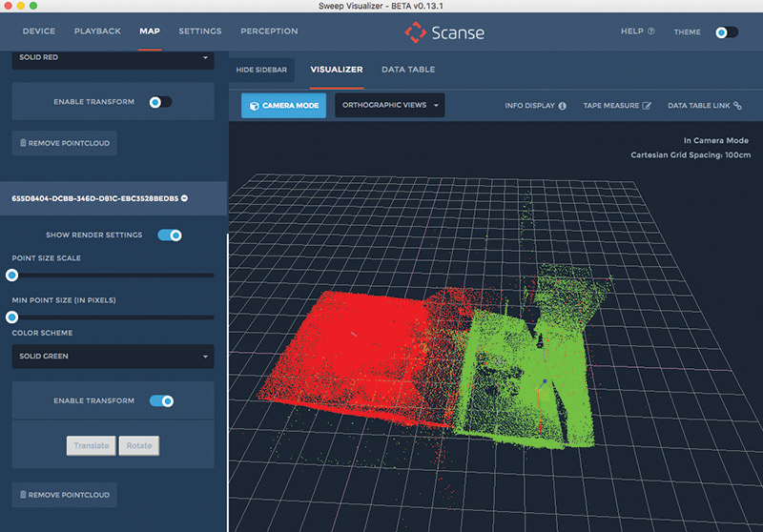Click the Info Display info icon
This screenshot has height=532, width=763.
563,106
